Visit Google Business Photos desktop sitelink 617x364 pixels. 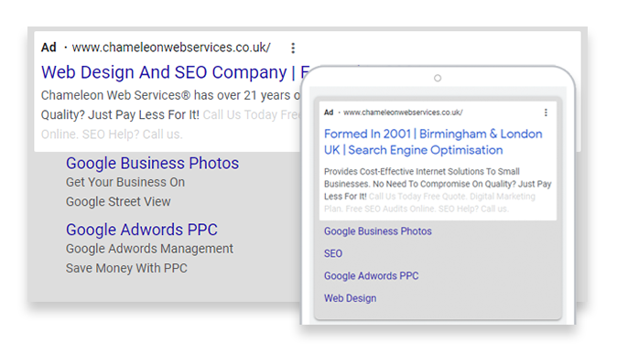tap(152, 164)
